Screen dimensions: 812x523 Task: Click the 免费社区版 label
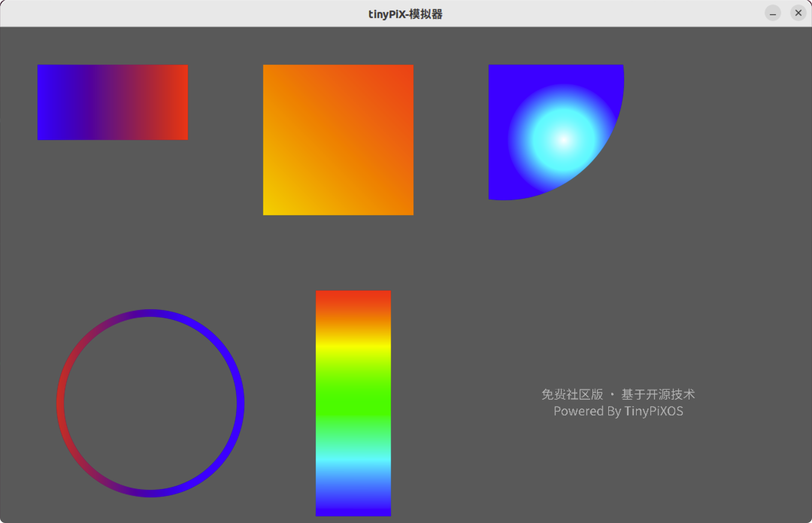click(x=572, y=394)
